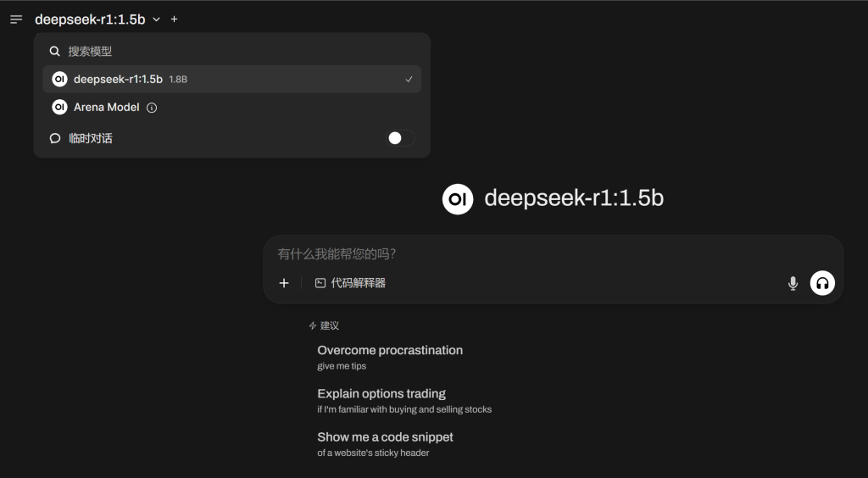Collapse the deepseek-r1:1.5b model selector chevron
868x478 pixels.
coord(156,19)
